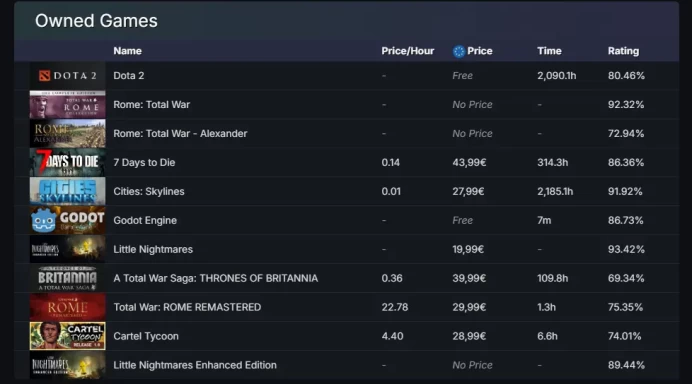Viewport: 692px width, 384px height.
Task: Open the Cartel Tycoon thumbnail
Action: click(68, 336)
